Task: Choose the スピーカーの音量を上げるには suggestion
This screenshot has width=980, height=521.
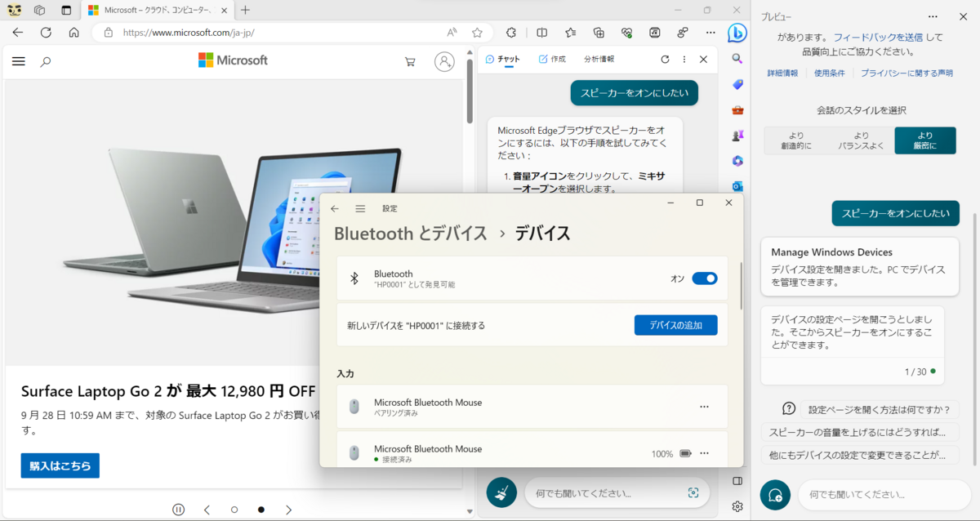Action: point(860,432)
